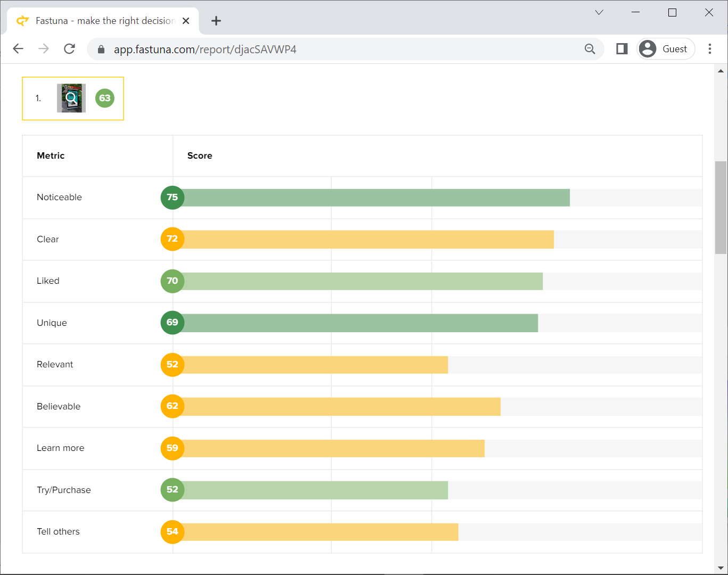The width and height of the screenshot is (728, 575).
Task: Click the Noticeable score 75 badge
Action: coord(172,198)
